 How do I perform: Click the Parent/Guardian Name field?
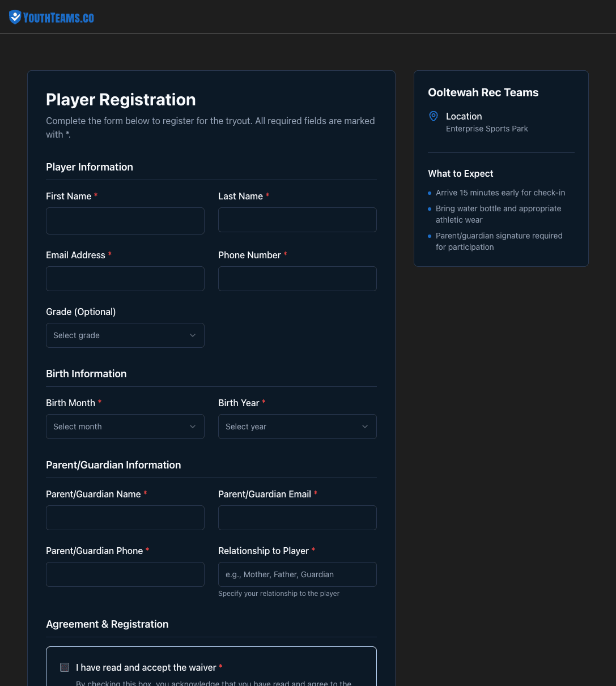point(125,518)
